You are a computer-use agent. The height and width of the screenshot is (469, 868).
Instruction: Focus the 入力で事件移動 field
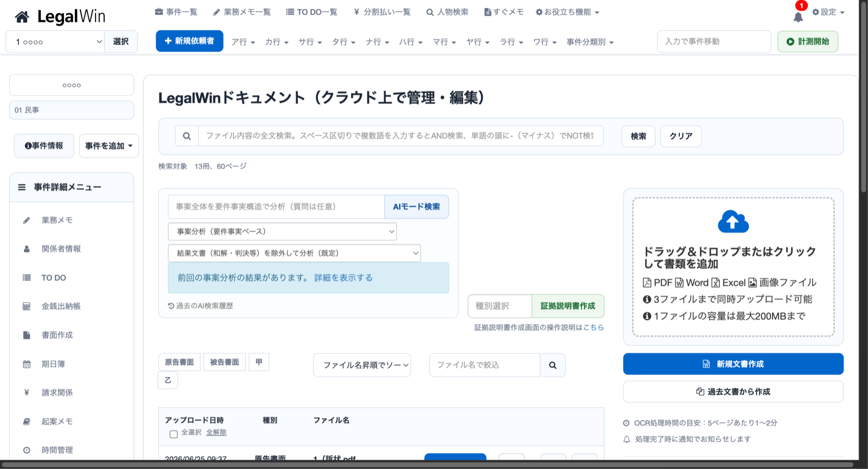[x=714, y=42]
